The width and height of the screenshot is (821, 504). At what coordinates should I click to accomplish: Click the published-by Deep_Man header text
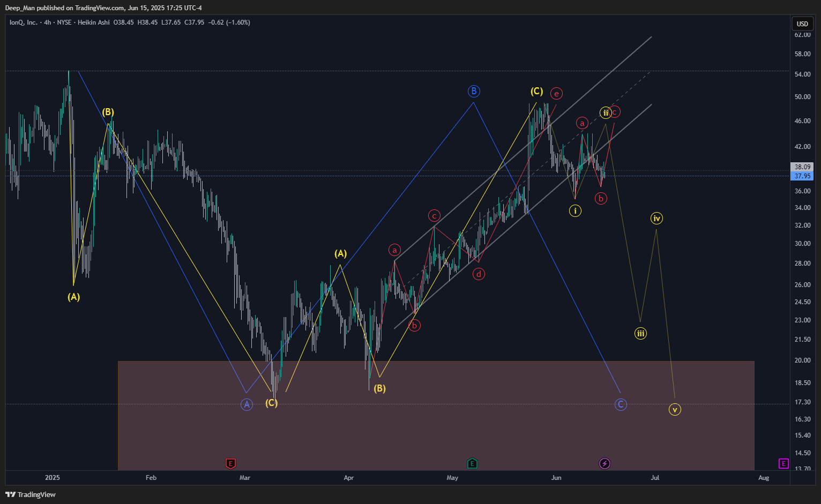click(x=103, y=8)
